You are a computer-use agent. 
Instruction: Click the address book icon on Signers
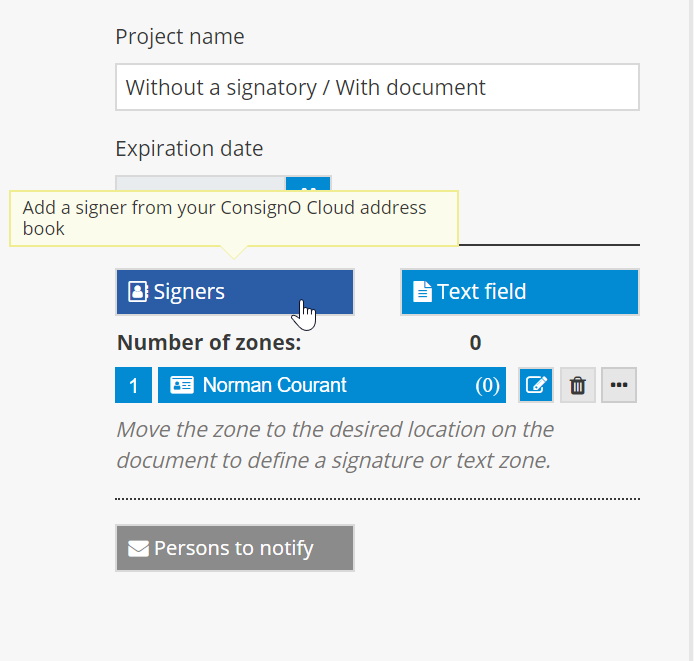[x=138, y=292]
